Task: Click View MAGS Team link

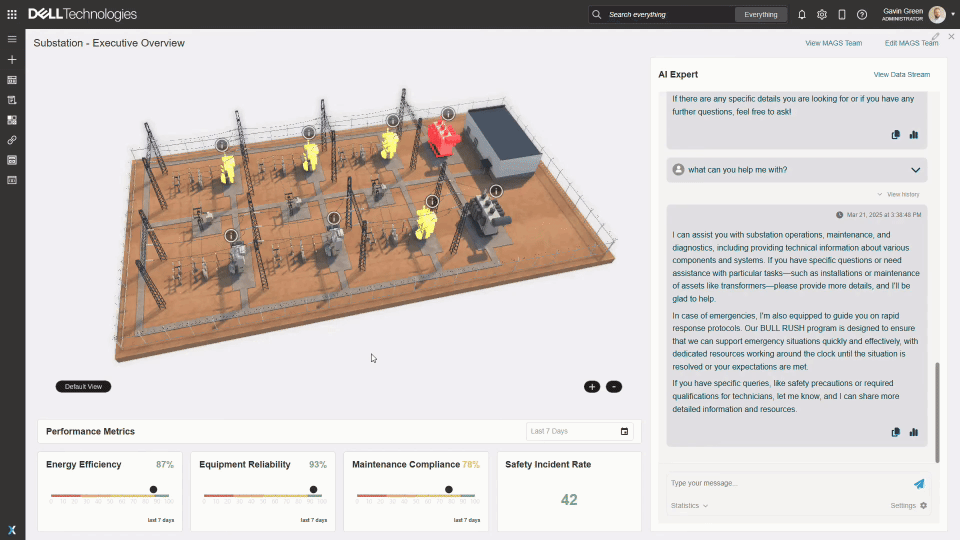Action: (833, 43)
